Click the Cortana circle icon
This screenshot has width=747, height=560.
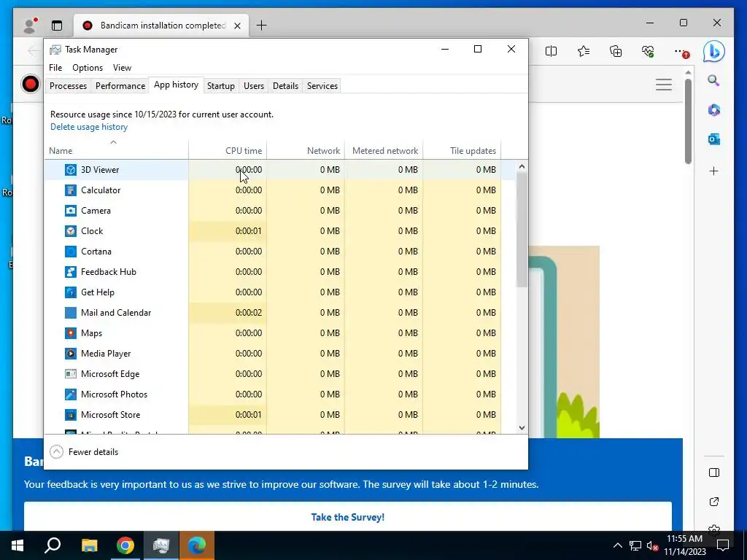(71, 252)
